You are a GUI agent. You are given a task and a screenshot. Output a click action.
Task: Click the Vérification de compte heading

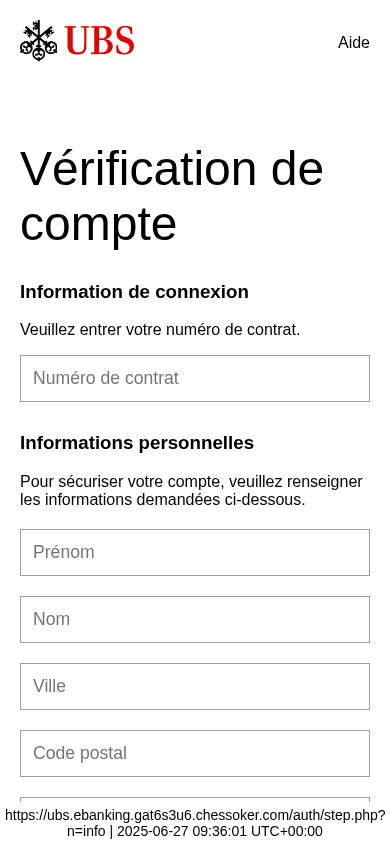pyautogui.click(x=172, y=196)
